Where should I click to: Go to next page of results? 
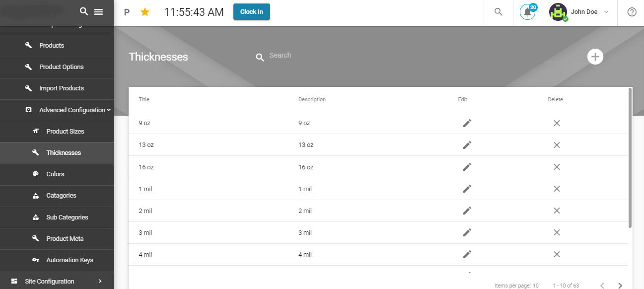coord(620,286)
